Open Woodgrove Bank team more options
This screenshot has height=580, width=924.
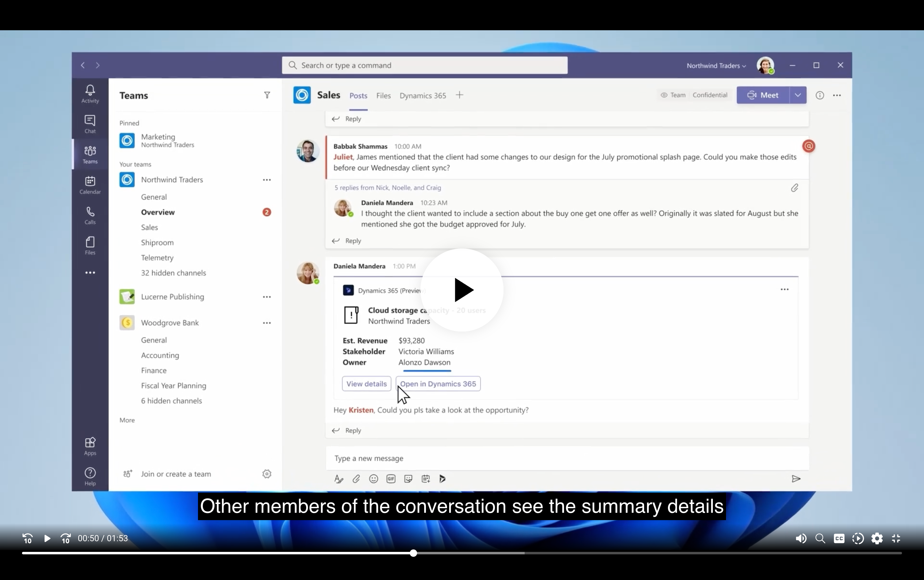tap(267, 323)
